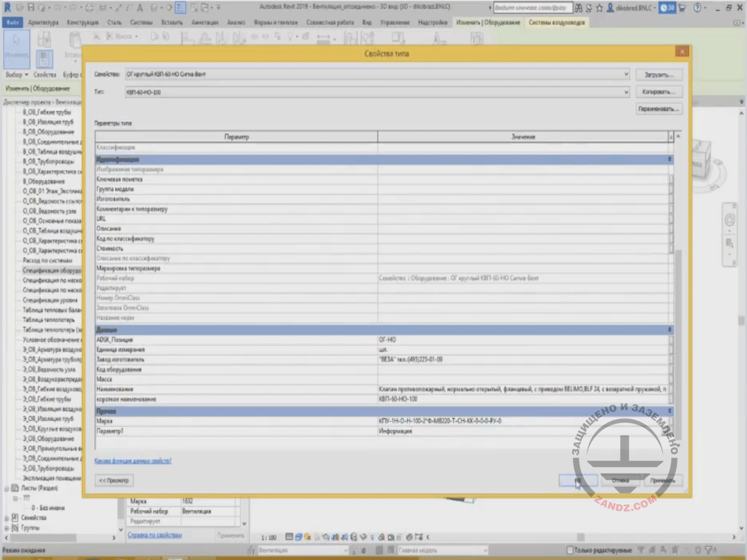Screen dimensions: 747x560
Task: Switch to the Системы воздуховодов ribbon tab
Action: tap(556, 22)
